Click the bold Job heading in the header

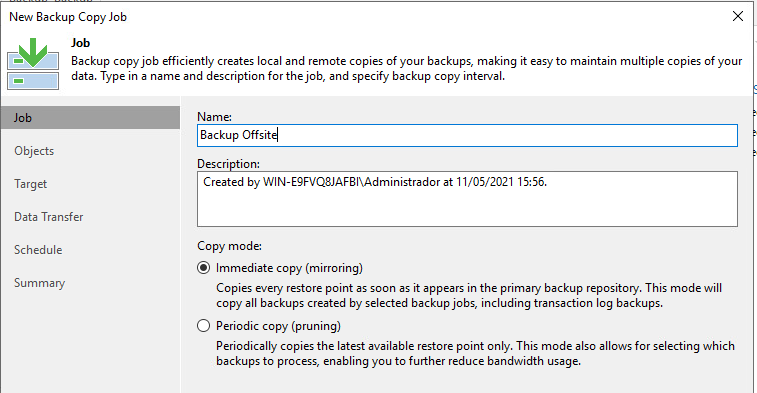click(x=81, y=43)
